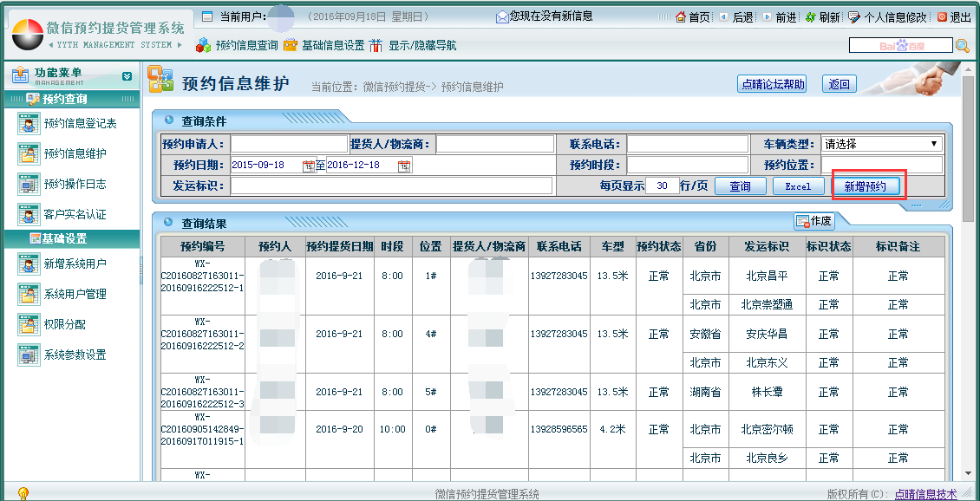Viewport: 980px width, 501px height.
Task: Click the 退出 logout icon
Action: (x=942, y=17)
